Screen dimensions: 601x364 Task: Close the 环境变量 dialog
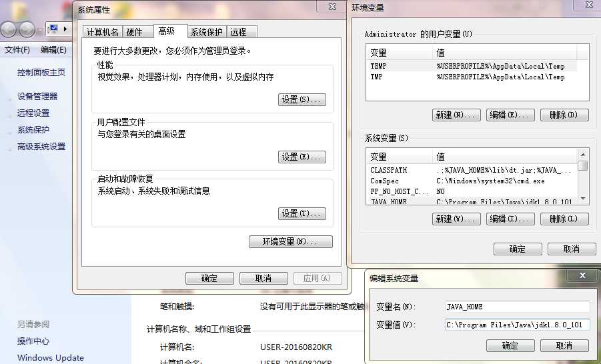click(589, 5)
